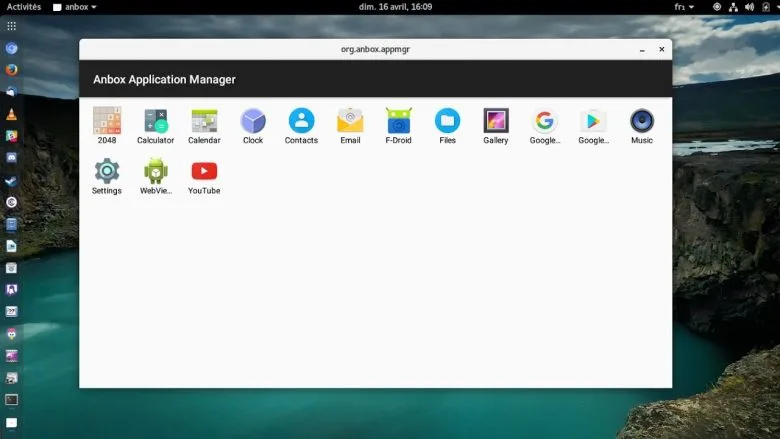Launch the Clock app
This screenshot has height=439, width=780.
tap(253, 121)
